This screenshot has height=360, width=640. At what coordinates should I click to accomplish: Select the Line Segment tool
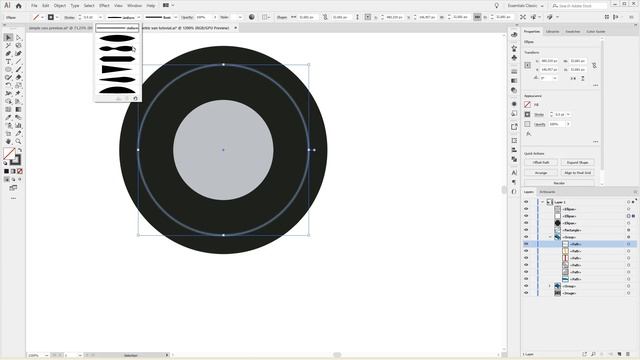[x=18, y=62]
